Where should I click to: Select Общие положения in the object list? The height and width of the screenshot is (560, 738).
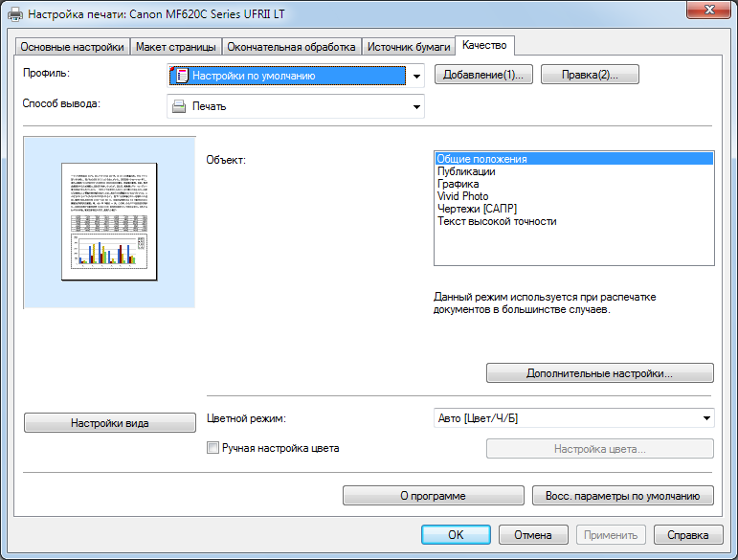coord(573,159)
